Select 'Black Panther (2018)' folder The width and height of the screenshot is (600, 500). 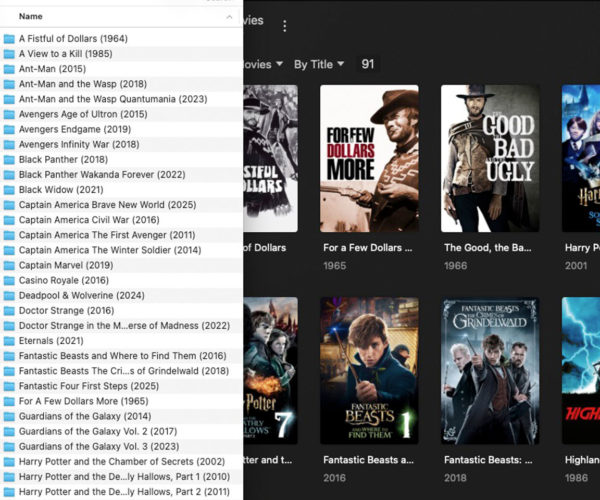coord(121,160)
